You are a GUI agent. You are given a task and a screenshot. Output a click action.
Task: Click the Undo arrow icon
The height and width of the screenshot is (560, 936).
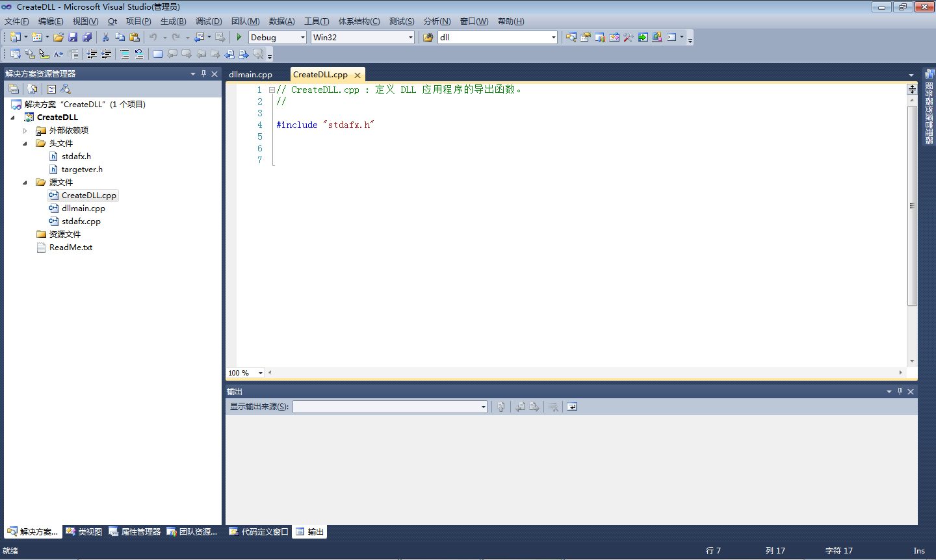153,37
